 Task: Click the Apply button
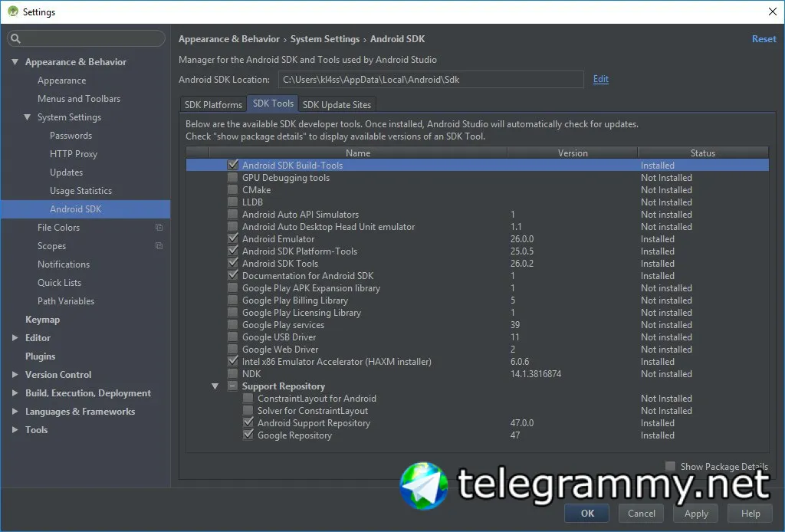pos(696,513)
